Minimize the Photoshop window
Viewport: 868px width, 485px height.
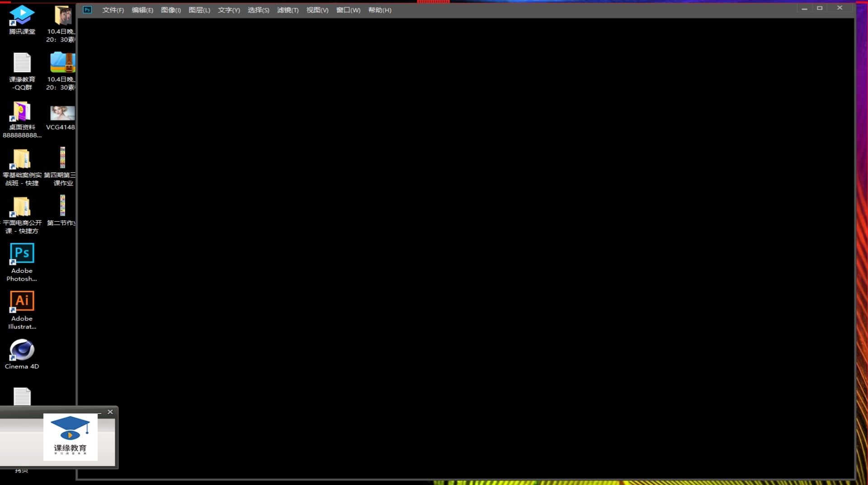[804, 9]
